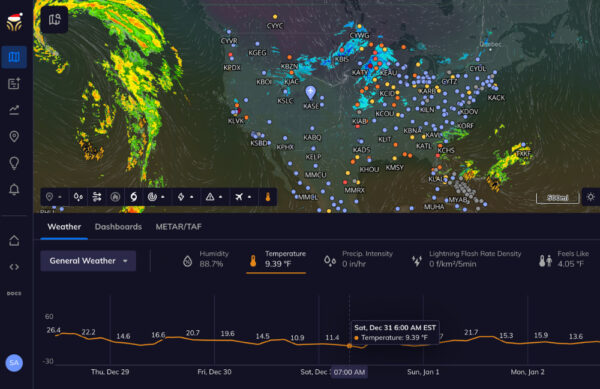Toggle the hurricane tracker map layer
Viewport: 600px width, 389px height.
coord(134,197)
